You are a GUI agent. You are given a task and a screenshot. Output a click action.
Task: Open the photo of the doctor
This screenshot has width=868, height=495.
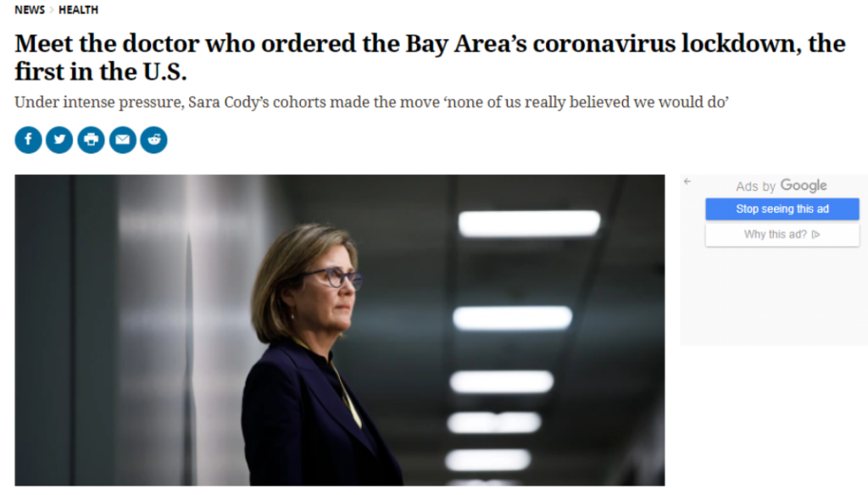coord(339,330)
